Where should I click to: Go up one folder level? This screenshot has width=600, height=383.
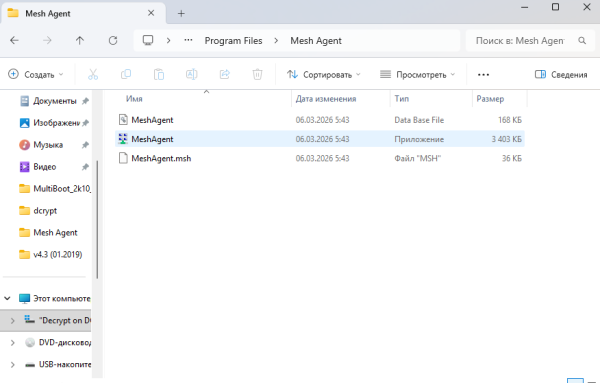80,40
